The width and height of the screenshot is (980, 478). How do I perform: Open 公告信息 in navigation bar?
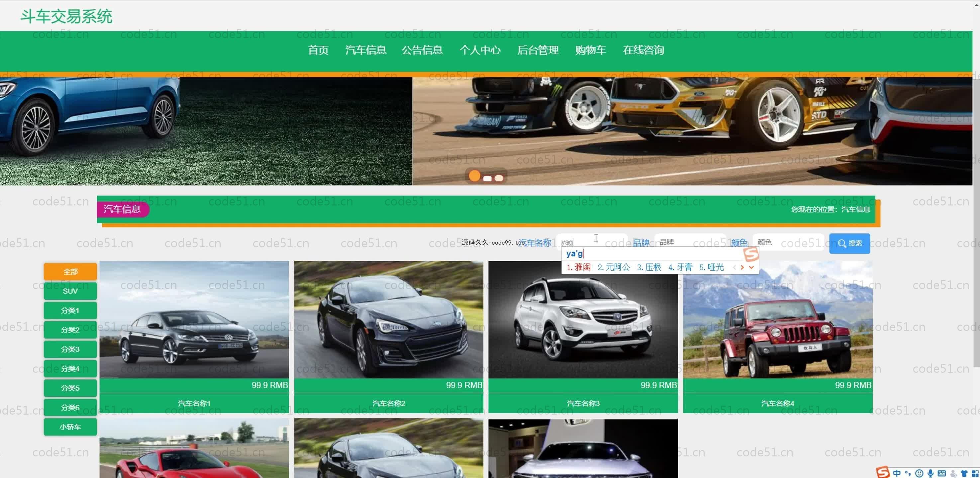pyautogui.click(x=422, y=50)
